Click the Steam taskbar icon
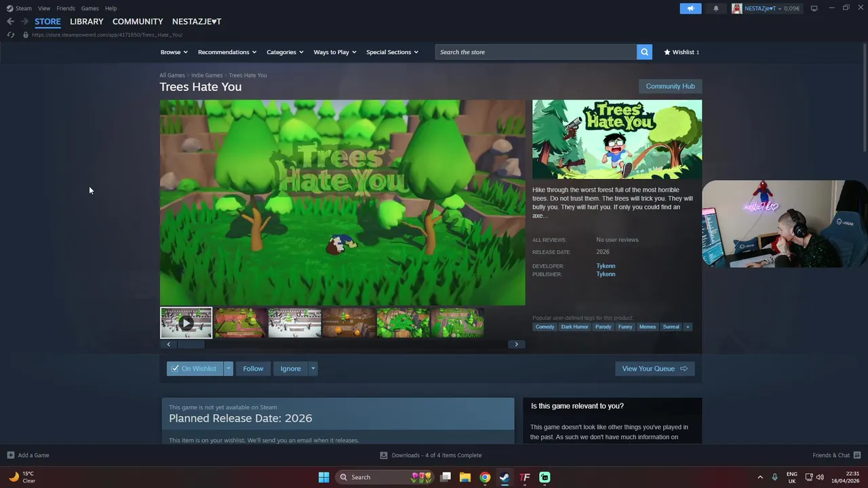Image resolution: width=868 pixels, height=488 pixels. coord(505,477)
